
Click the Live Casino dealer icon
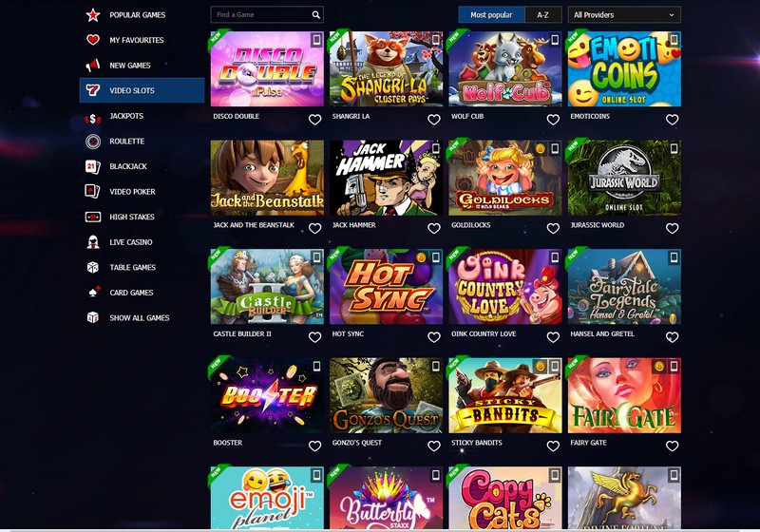point(92,241)
